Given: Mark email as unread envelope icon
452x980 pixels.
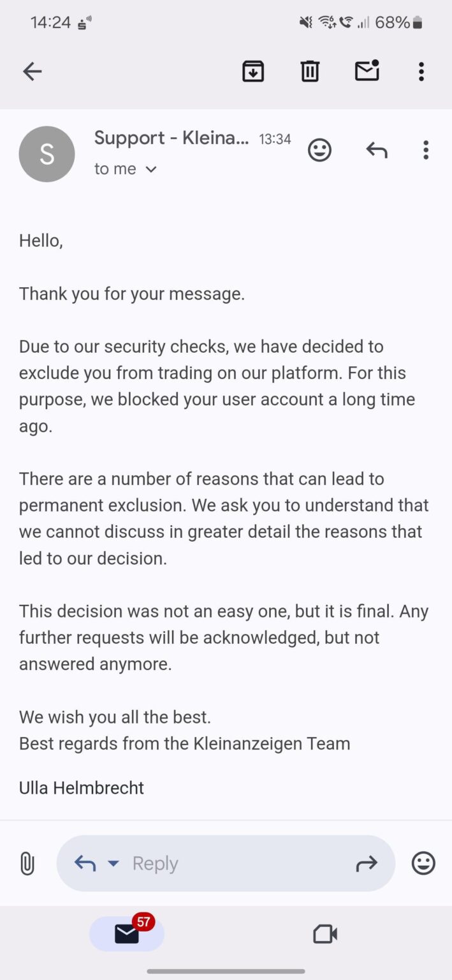Looking at the screenshot, I should pyautogui.click(x=367, y=70).
